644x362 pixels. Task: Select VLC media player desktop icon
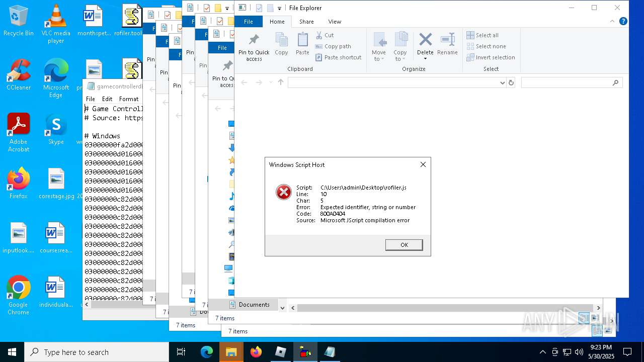[x=56, y=24]
